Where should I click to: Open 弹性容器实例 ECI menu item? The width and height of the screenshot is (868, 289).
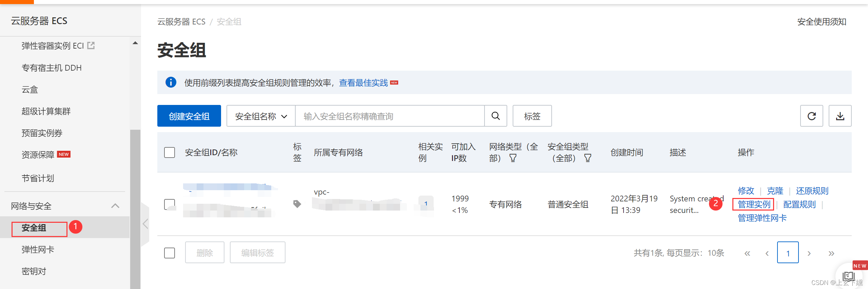53,46
